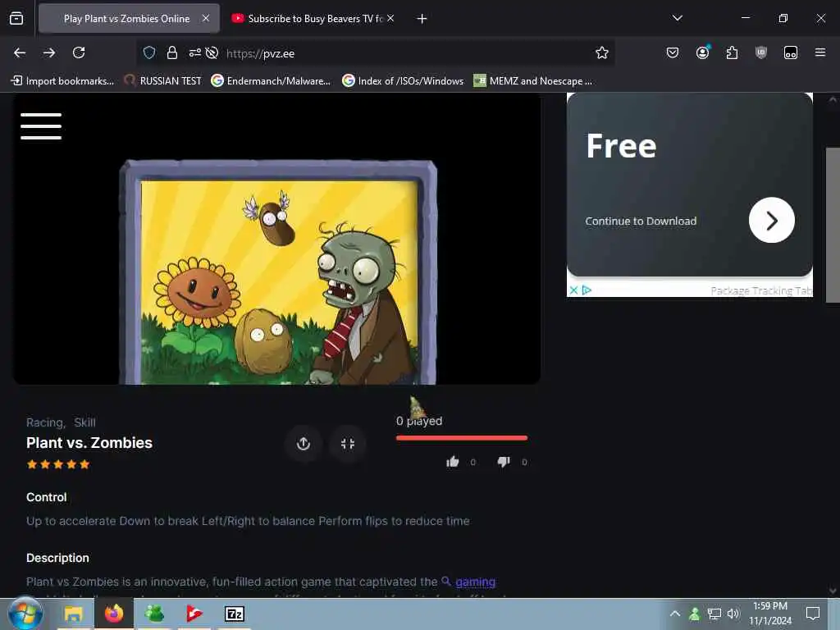The width and height of the screenshot is (840, 630).
Task: Follow the gaming hyperlink in description
Action: tap(475, 582)
